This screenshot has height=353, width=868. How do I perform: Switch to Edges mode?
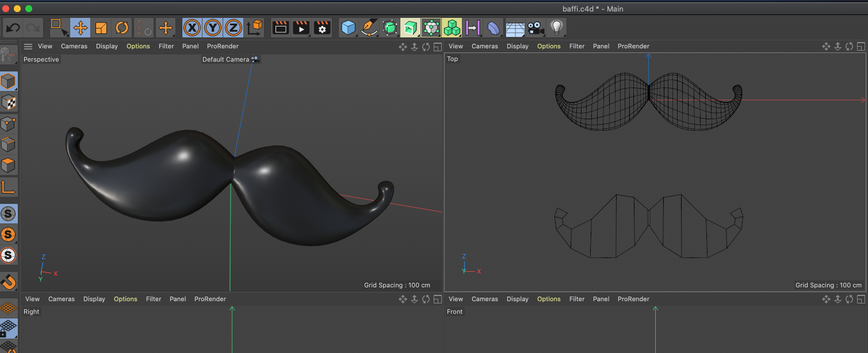click(9, 144)
